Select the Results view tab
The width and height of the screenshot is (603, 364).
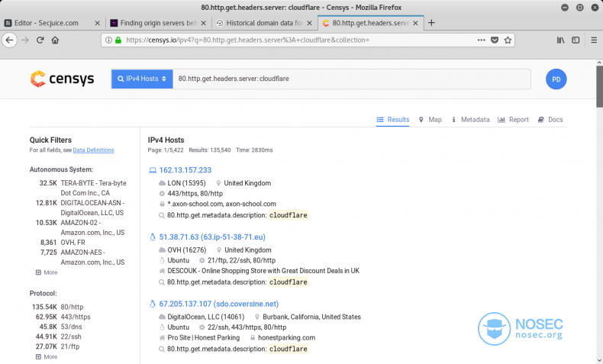coord(392,120)
